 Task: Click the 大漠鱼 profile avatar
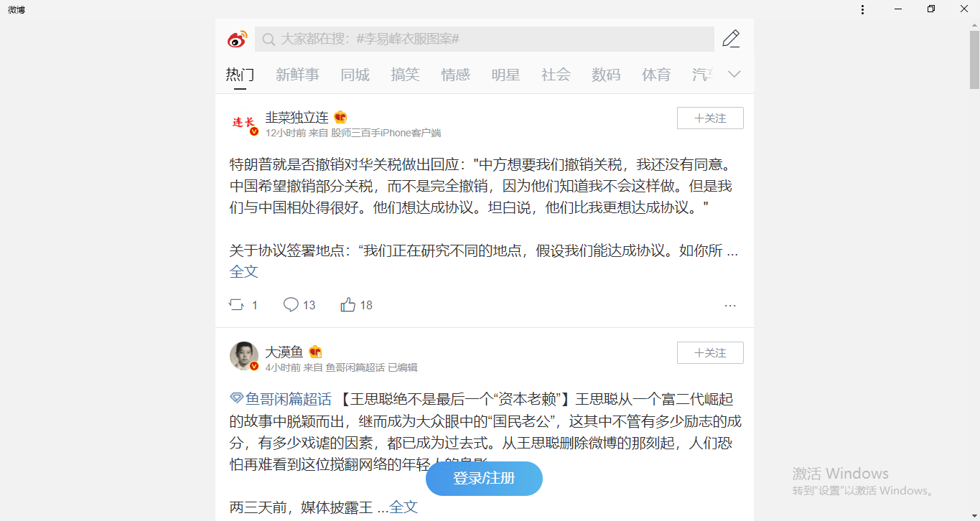coord(244,356)
